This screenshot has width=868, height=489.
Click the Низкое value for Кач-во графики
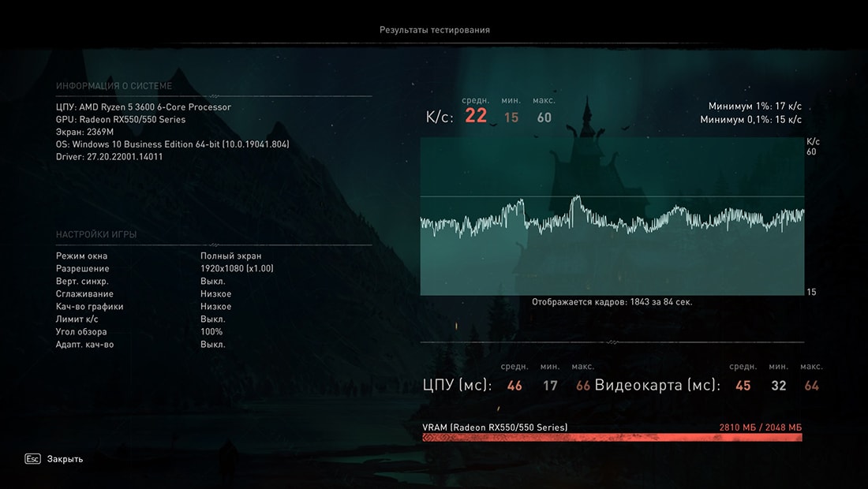pos(216,307)
